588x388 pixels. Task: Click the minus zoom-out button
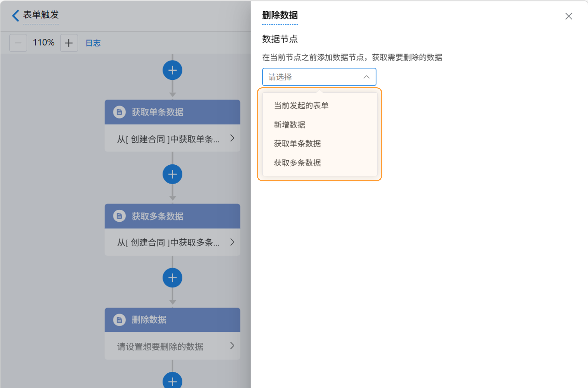(x=18, y=43)
